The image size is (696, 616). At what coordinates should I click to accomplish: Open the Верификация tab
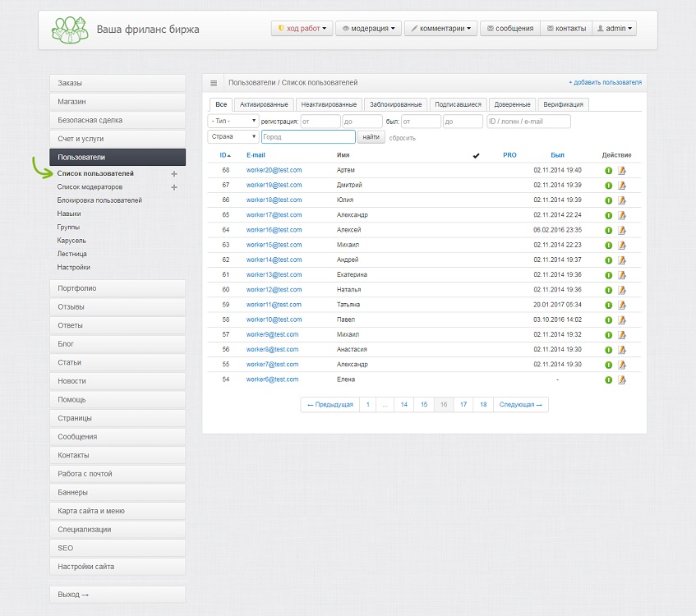click(x=563, y=105)
